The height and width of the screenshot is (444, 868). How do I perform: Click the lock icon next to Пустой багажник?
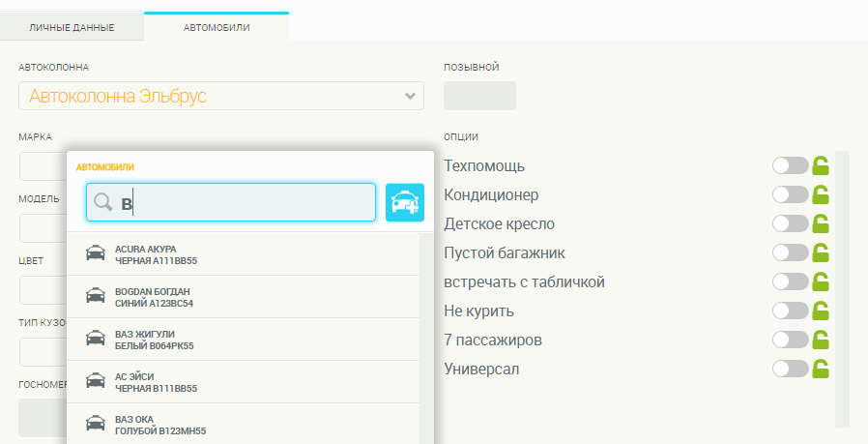click(x=821, y=253)
